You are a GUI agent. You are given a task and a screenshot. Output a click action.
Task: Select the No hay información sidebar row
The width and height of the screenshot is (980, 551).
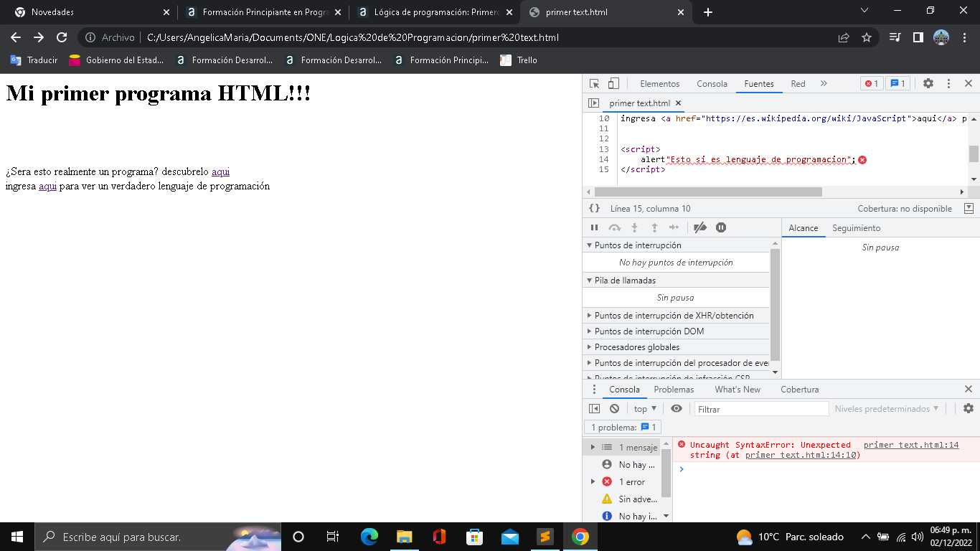point(622,516)
